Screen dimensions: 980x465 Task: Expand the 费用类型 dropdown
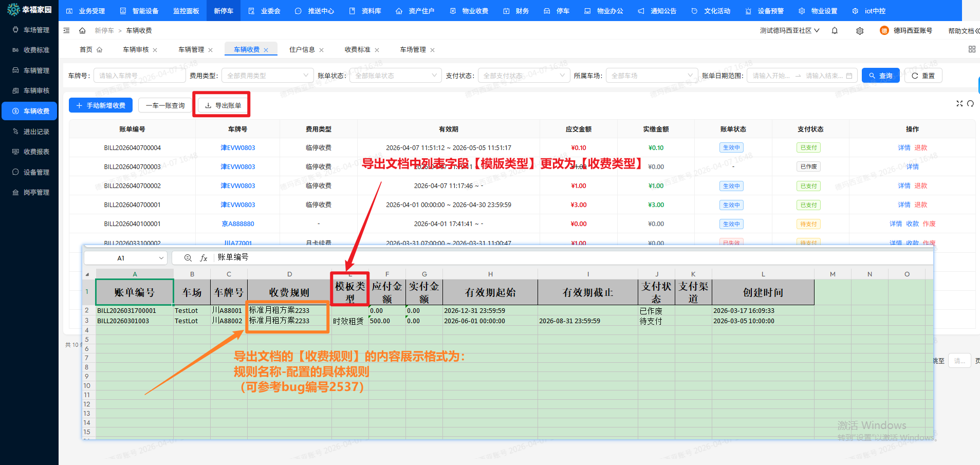pyautogui.click(x=267, y=76)
